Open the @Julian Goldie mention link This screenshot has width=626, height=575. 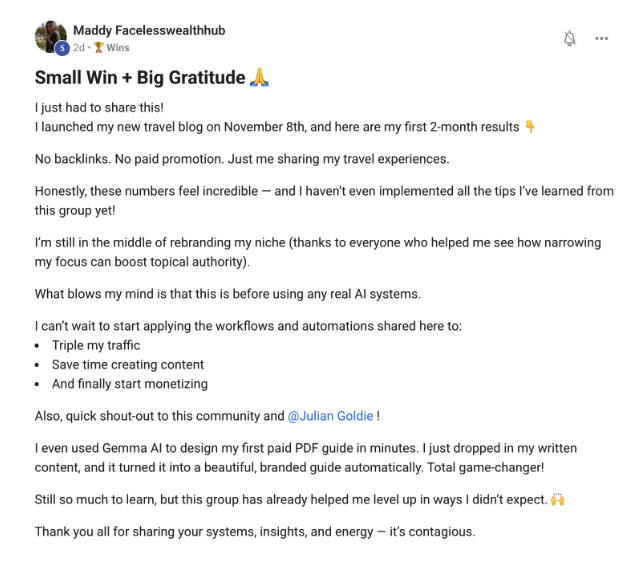(332, 416)
